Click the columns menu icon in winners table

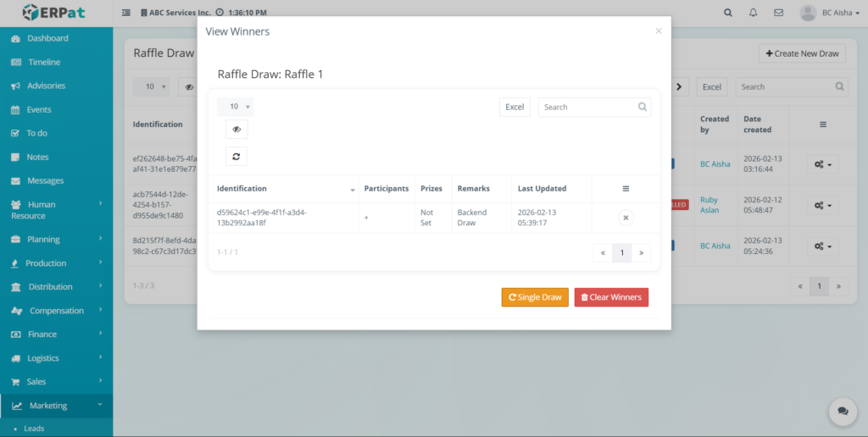(x=626, y=189)
